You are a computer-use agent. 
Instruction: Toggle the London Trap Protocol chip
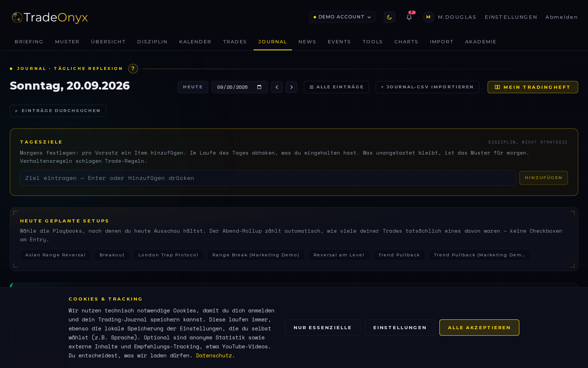point(168,255)
